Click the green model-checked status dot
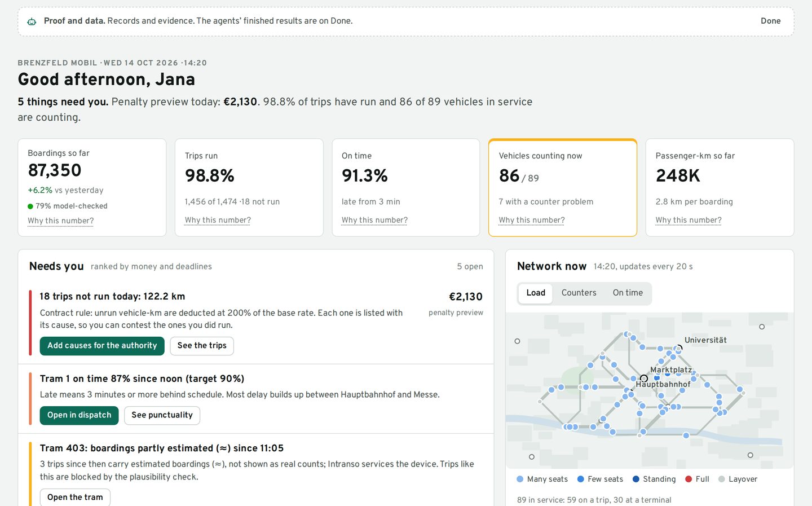The height and width of the screenshot is (506, 812). coord(30,206)
